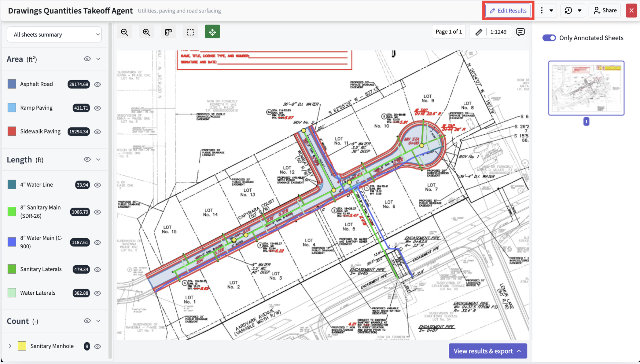Viewport: 640px width, 364px height.
Task: Open View results & export panel
Action: [x=488, y=351]
